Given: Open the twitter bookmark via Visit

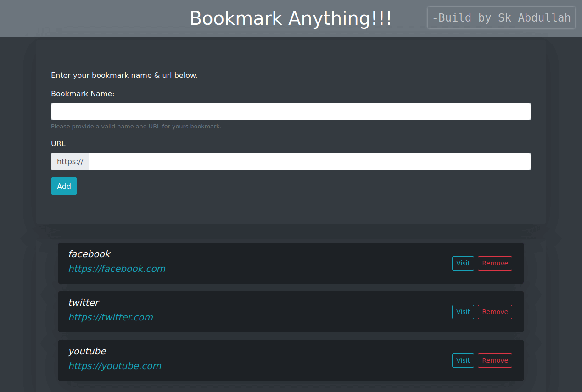Looking at the screenshot, I should tap(463, 312).
